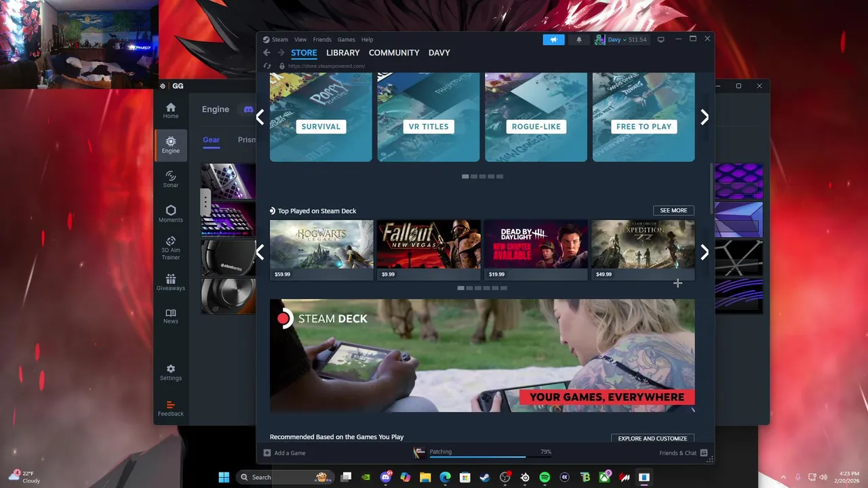
Task: Expand the taskbar hidden icons chevron
Action: pyautogui.click(x=783, y=477)
